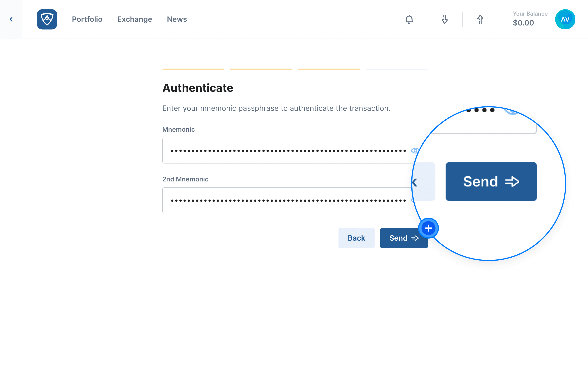This screenshot has width=588, height=367.
Task: Click the fourth unfilled progress step bar
Action: point(396,69)
